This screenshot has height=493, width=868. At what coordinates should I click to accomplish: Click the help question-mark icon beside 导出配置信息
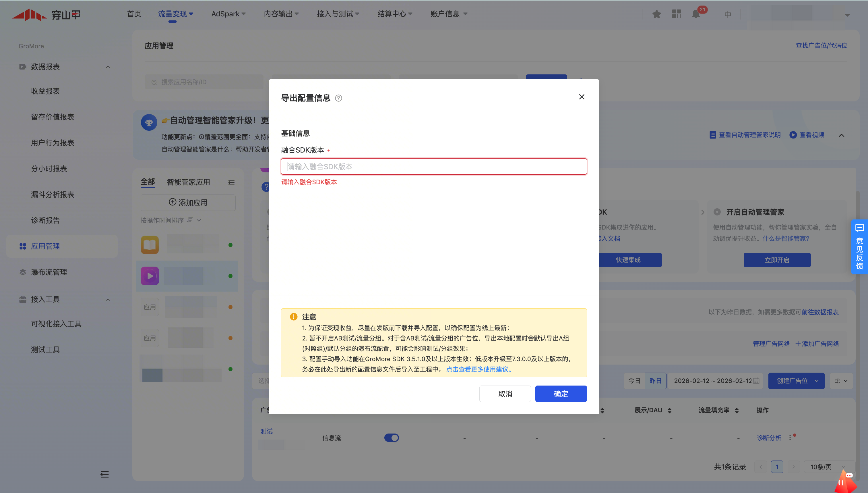point(338,98)
